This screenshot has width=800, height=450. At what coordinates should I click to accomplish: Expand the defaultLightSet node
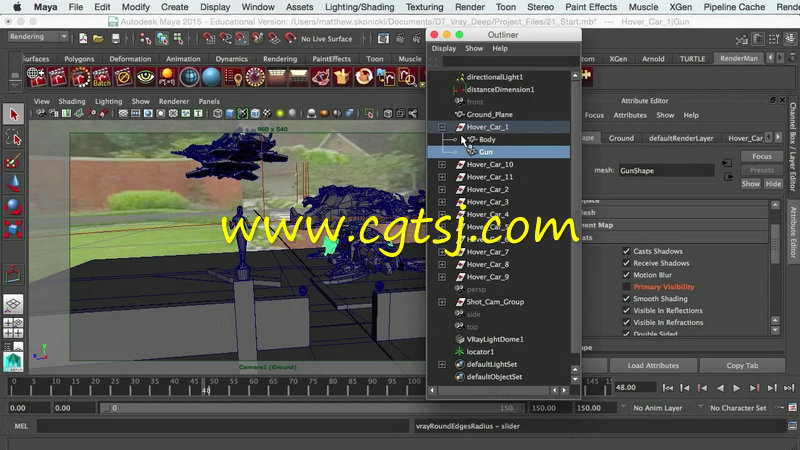pos(442,364)
